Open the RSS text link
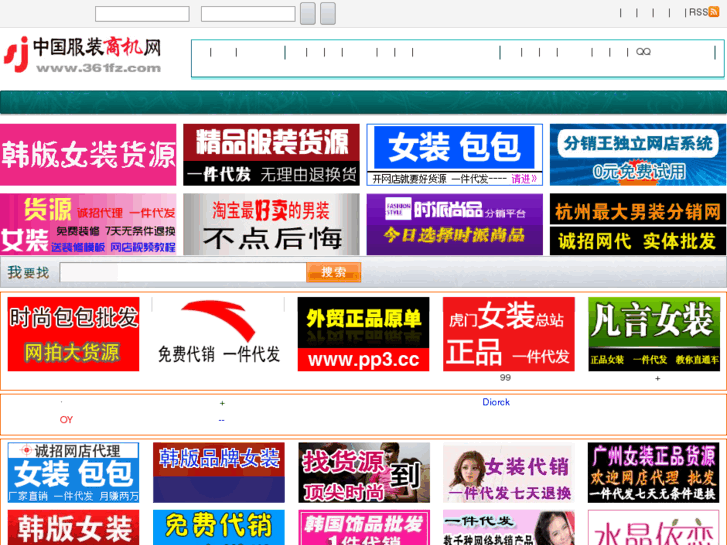This screenshot has height=545, width=727. tap(698, 12)
